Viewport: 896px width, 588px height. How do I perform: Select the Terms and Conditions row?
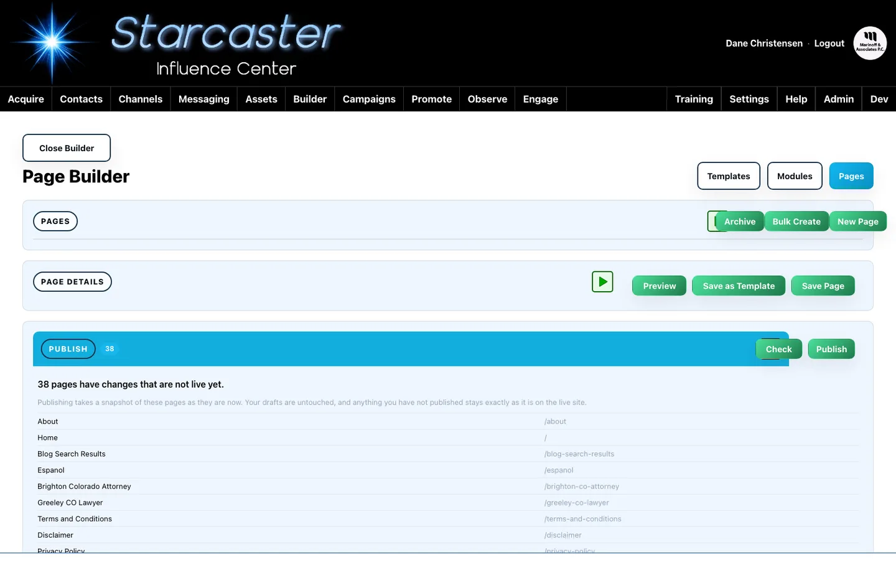coord(448,518)
